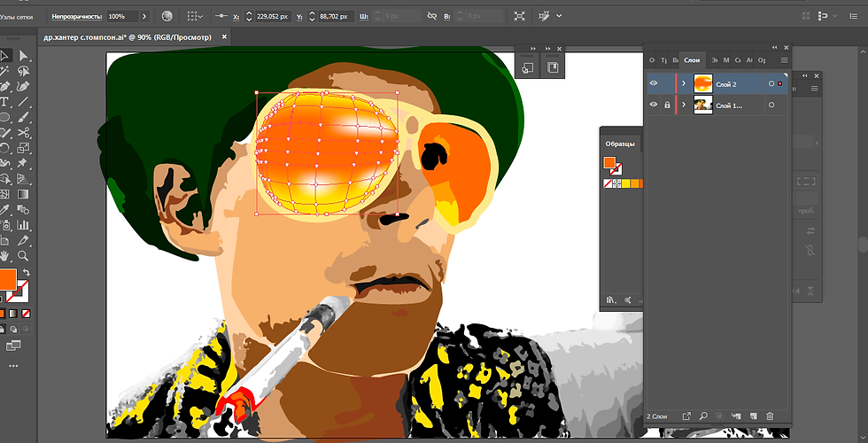Image resolution: width=868 pixels, height=443 pixels.
Task: Switch to the Ор panel tab
Action: (762, 60)
